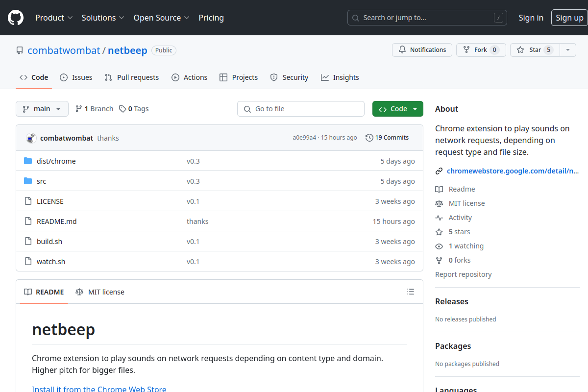The height and width of the screenshot is (392, 588).
Task: Open the main branch selector
Action: tap(42, 109)
